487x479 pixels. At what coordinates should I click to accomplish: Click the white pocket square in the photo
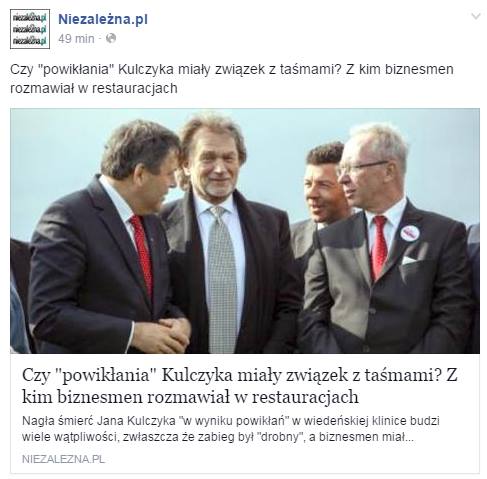tap(409, 260)
